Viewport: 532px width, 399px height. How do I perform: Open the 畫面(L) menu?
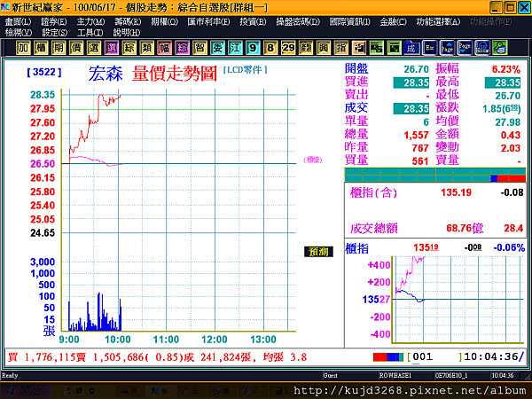coord(18,21)
